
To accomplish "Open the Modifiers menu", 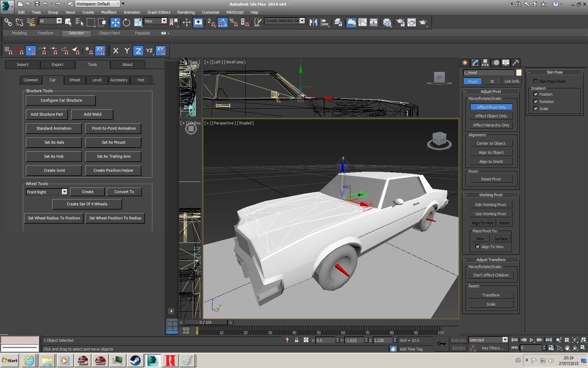I will coord(108,12).
